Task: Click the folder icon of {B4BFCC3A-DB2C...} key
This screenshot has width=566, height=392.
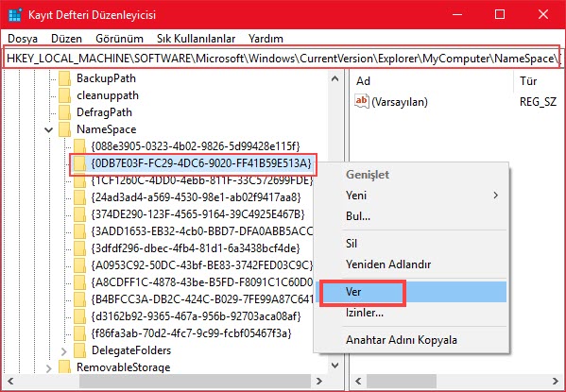Action: (x=79, y=299)
